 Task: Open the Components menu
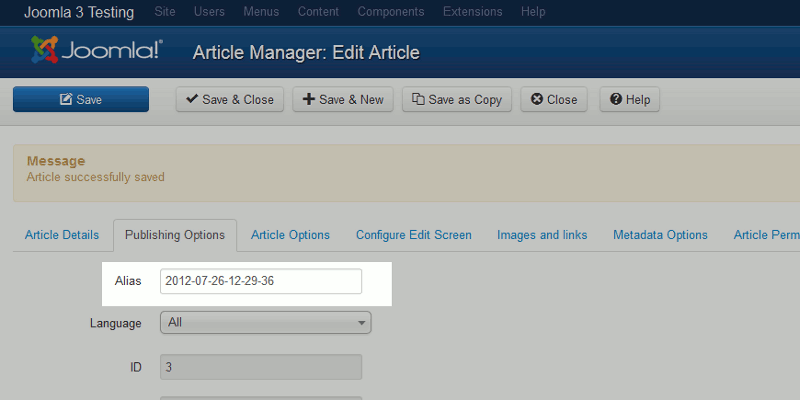click(x=391, y=12)
